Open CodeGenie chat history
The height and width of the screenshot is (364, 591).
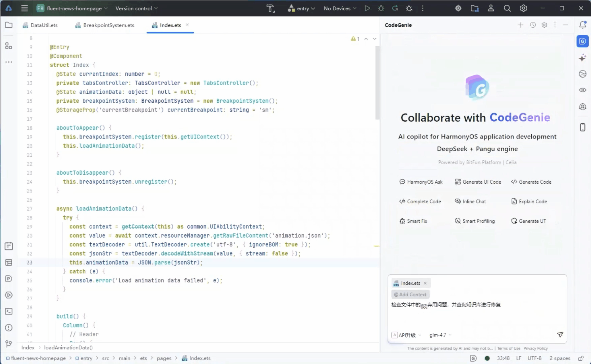pos(533,25)
